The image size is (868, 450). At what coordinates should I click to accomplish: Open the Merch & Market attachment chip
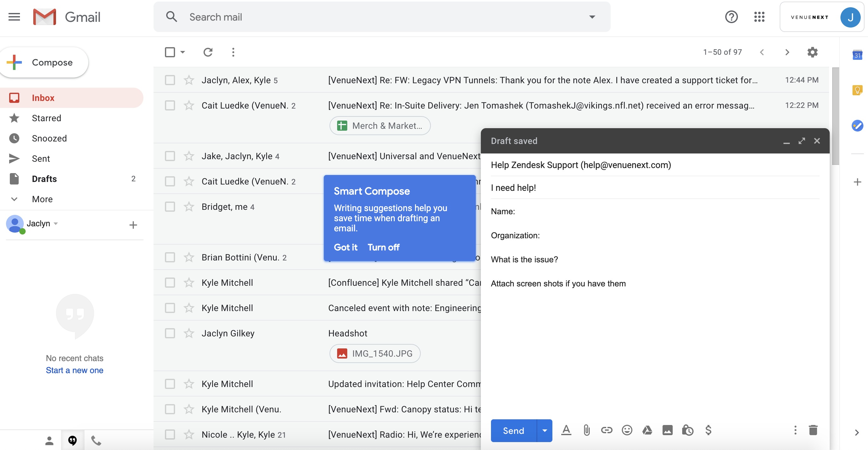[x=380, y=126]
